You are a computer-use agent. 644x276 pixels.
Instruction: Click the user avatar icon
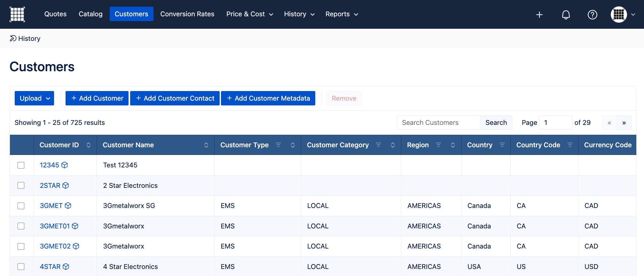(x=619, y=14)
